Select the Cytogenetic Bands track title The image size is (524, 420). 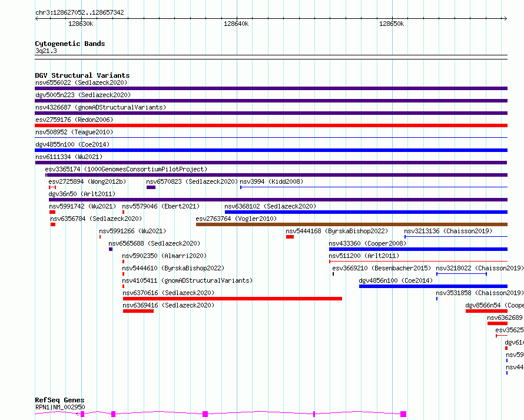(70, 44)
